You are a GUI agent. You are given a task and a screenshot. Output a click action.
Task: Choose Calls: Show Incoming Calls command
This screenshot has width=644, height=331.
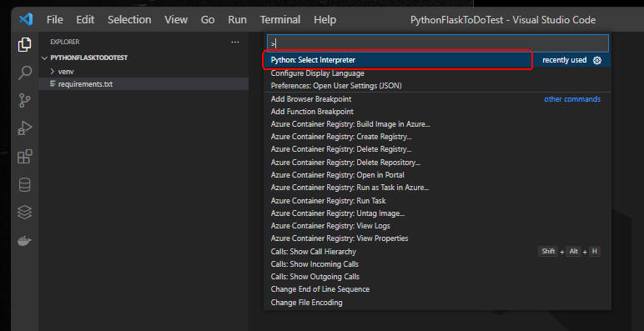coord(437,264)
